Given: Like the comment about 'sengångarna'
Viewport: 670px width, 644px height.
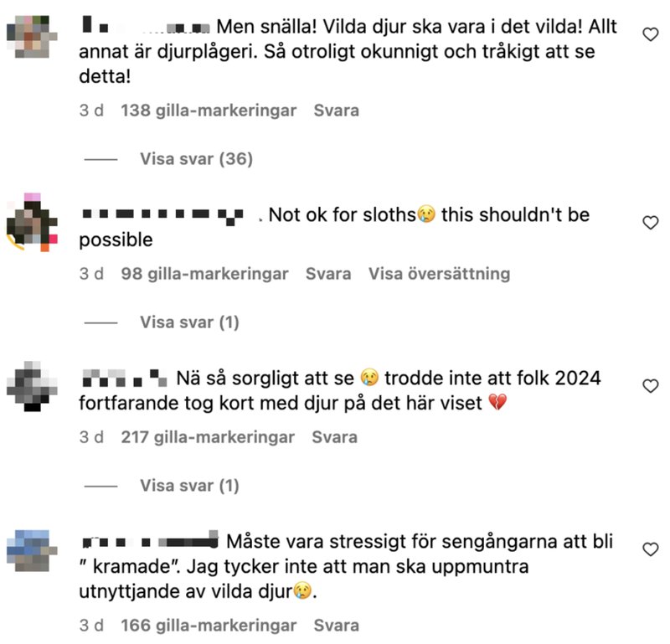Looking at the screenshot, I should coord(651,549).
